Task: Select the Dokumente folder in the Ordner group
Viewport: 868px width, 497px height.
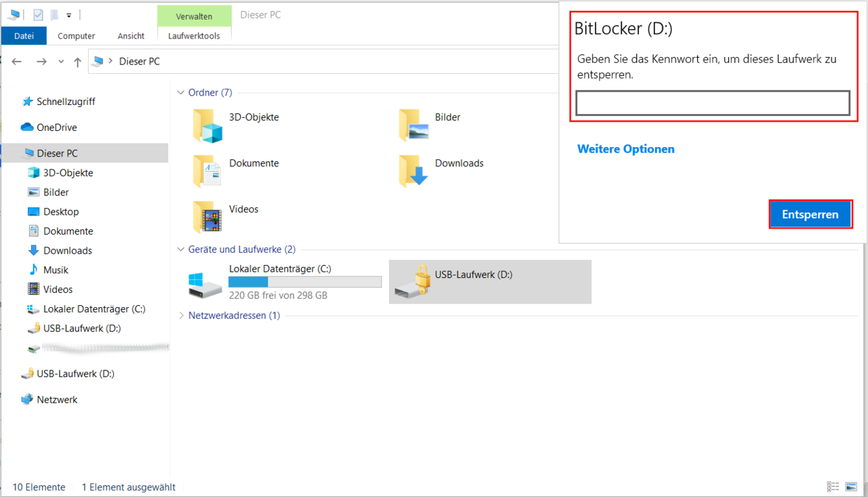Action: 236,172
